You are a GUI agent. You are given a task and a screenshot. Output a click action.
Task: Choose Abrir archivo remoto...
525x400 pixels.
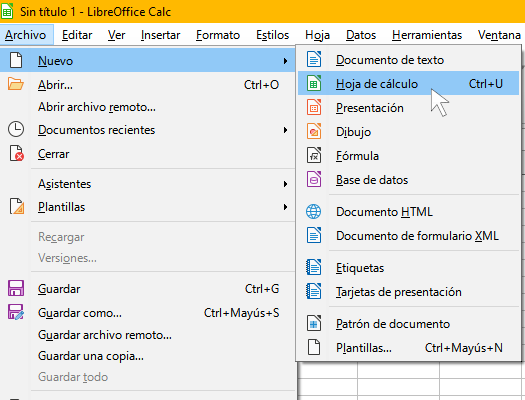point(147,107)
